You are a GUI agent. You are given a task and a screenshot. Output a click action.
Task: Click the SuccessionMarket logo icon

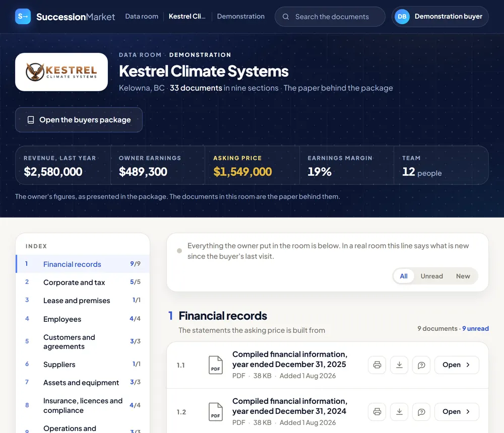click(23, 17)
